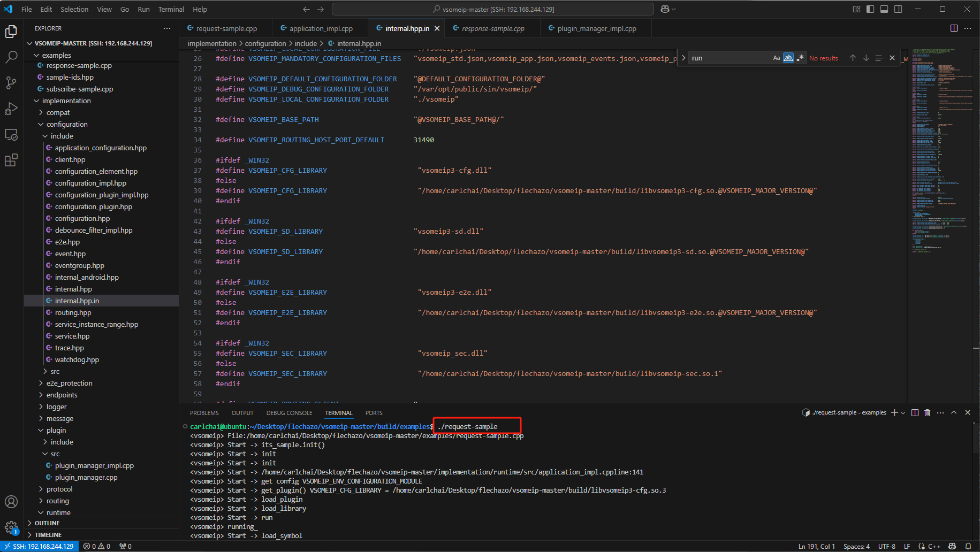The height and width of the screenshot is (552, 980).
Task: Maximize the terminal panel size
Action: click(954, 412)
